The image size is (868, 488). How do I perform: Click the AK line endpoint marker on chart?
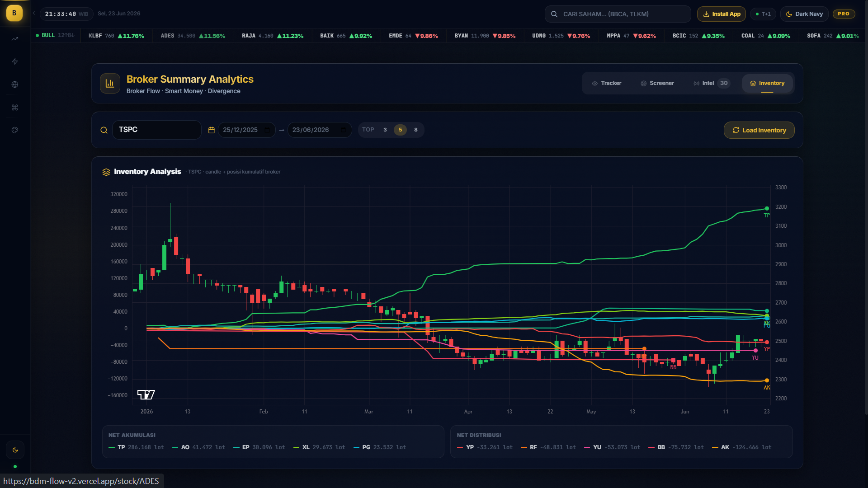pyautogui.click(x=767, y=380)
